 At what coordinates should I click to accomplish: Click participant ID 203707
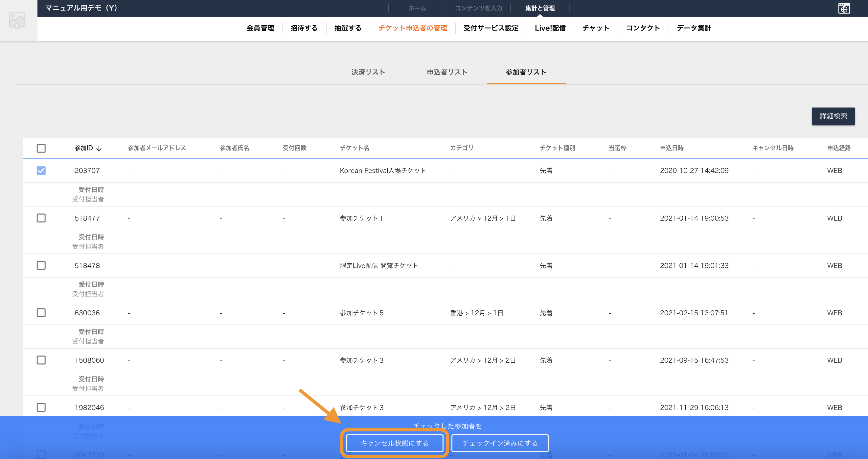point(87,171)
